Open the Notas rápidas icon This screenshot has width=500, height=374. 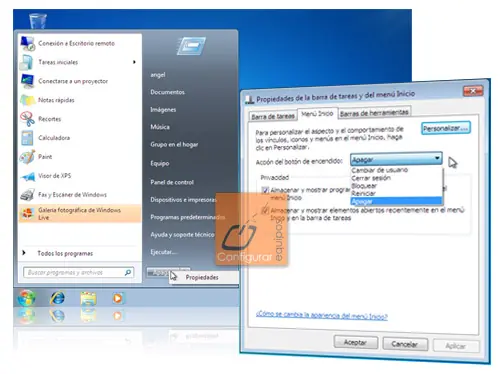click(x=27, y=100)
